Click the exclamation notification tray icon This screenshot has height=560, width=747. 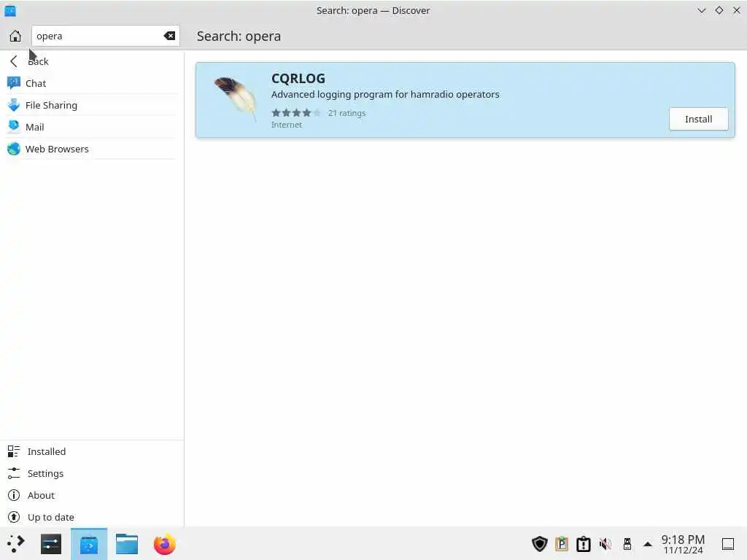click(x=584, y=544)
